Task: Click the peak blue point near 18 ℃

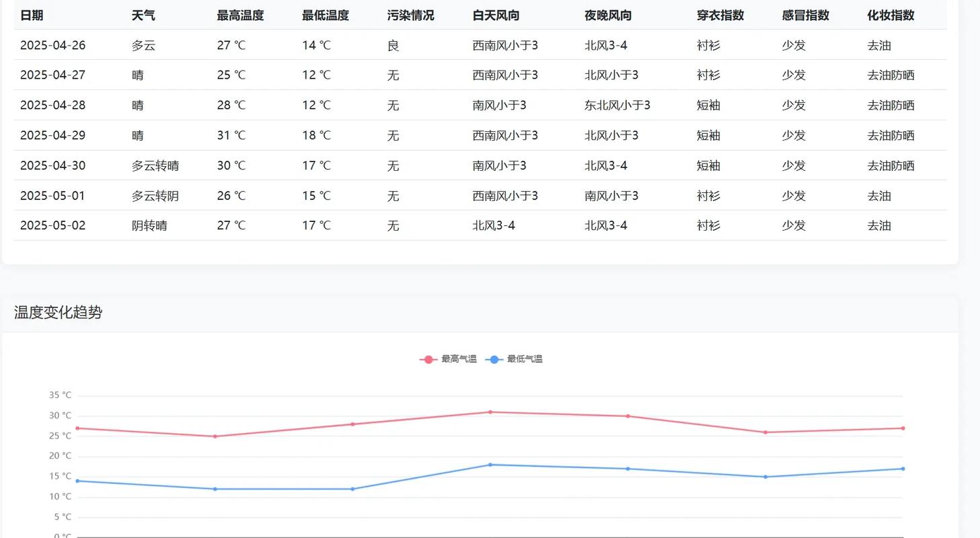Action: (x=490, y=464)
